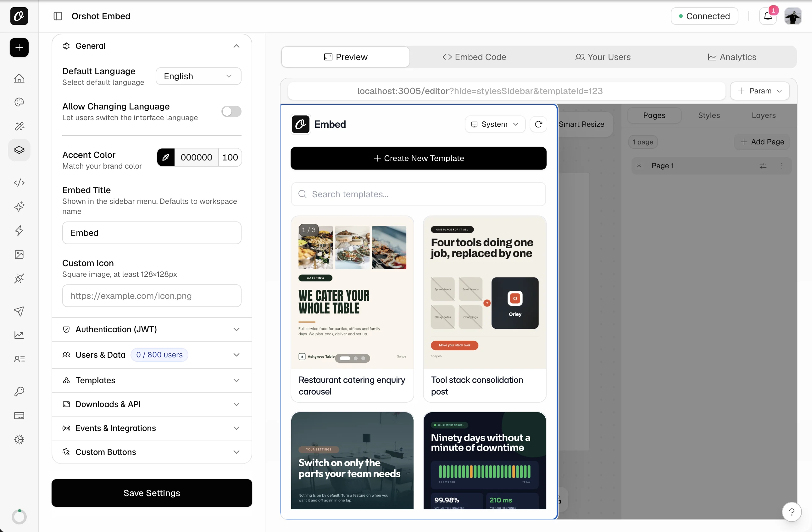Open the credit card billing icon
This screenshot has width=812, height=532.
(x=19, y=415)
